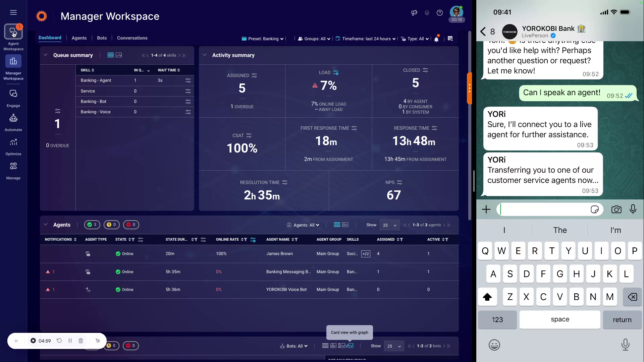
Task: Open the Bots tab
Action: 102,38
